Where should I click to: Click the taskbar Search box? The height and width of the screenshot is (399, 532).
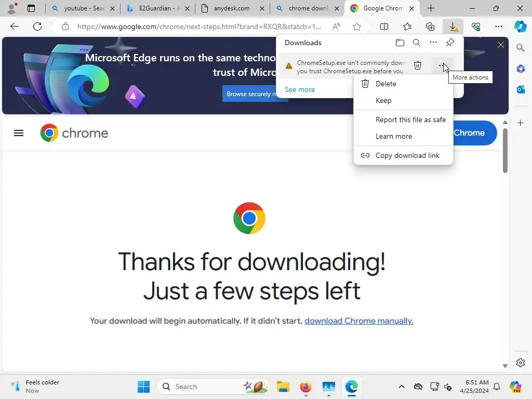213,387
